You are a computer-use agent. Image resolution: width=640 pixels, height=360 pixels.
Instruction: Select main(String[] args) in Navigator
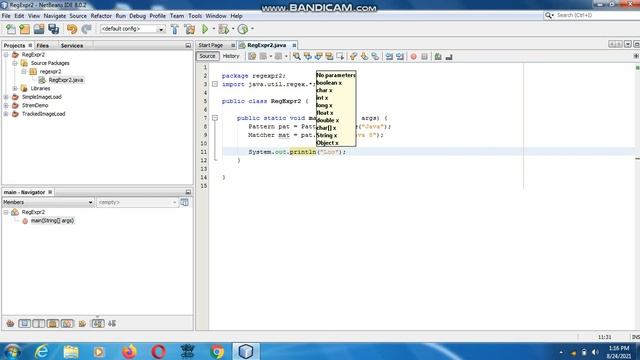click(x=52, y=221)
